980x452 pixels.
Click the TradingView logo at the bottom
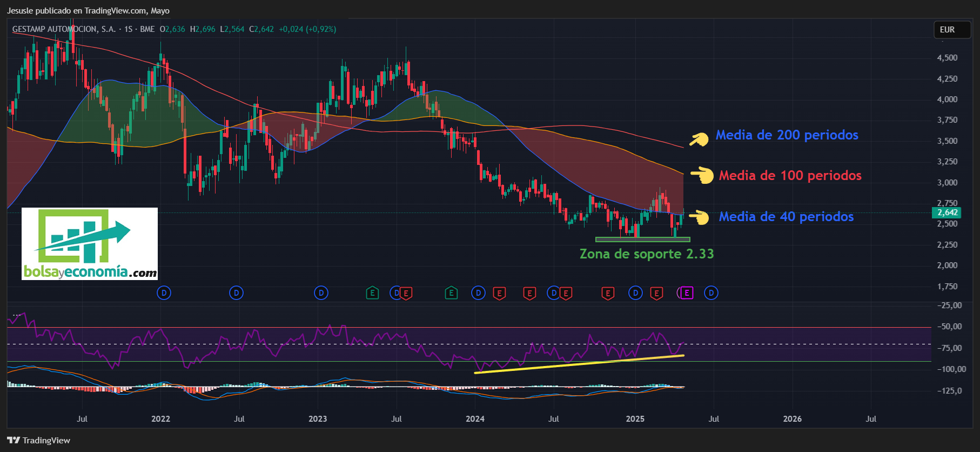tap(38, 440)
